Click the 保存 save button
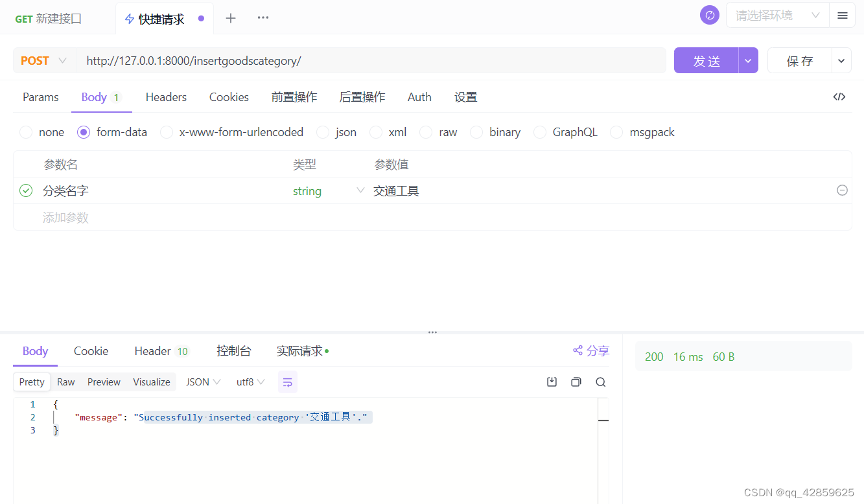This screenshot has width=864, height=504. [800, 60]
